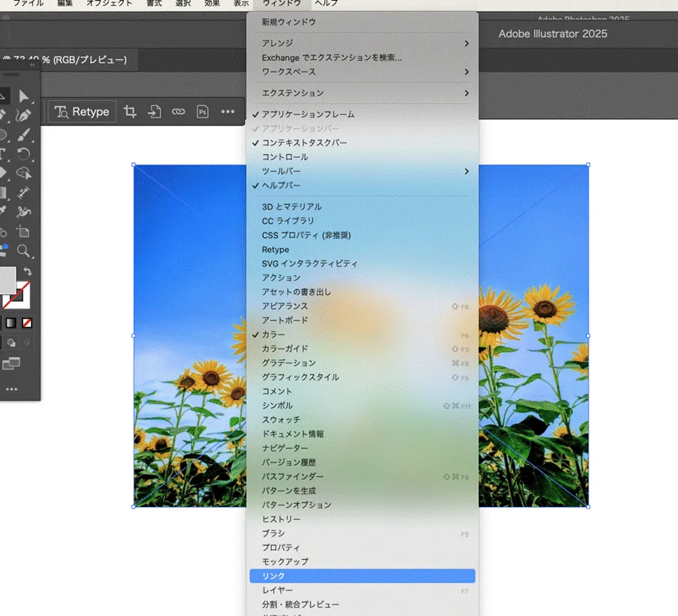This screenshot has width=678, height=616.
Task: Select the Selection tool in the toolbar
Action: (25, 96)
